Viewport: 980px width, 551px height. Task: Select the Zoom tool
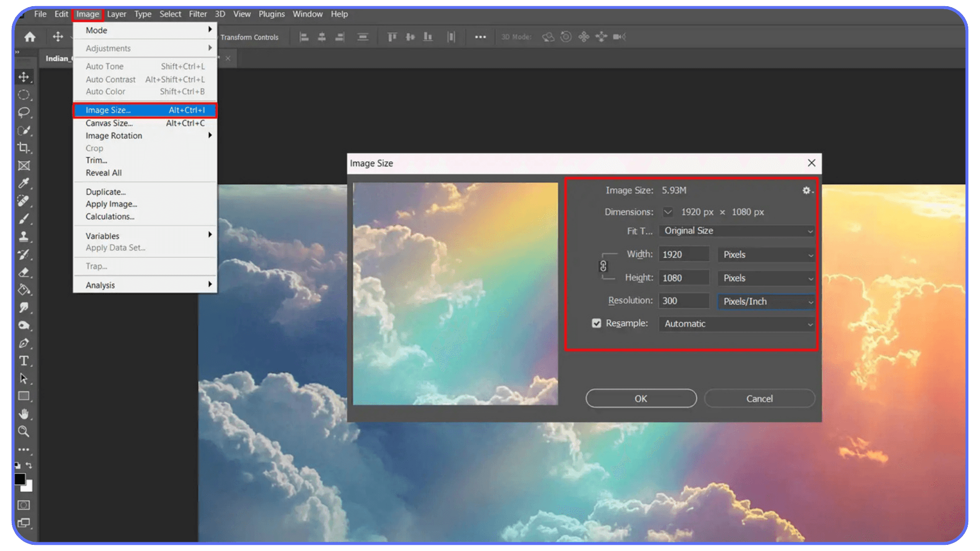(23, 432)
